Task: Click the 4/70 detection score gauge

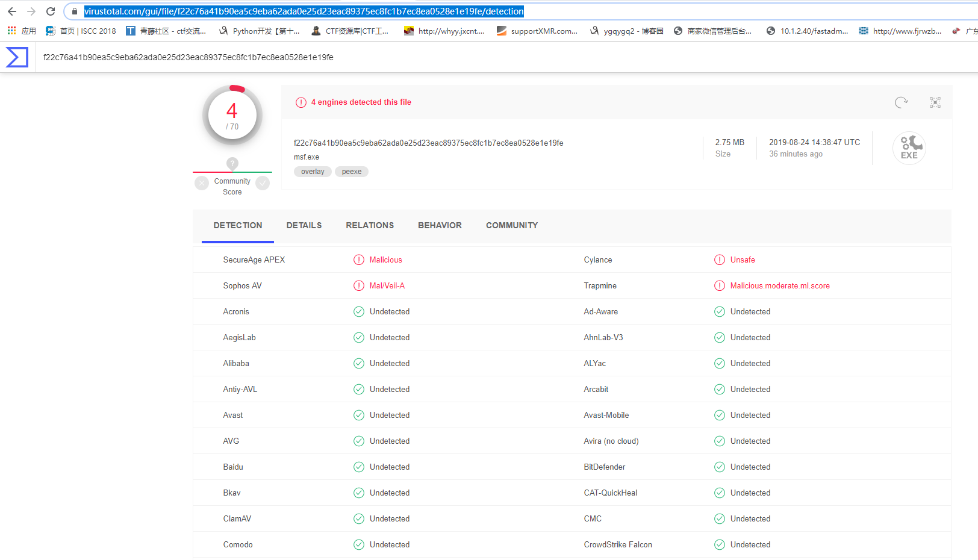Action: tap(232, 116)
